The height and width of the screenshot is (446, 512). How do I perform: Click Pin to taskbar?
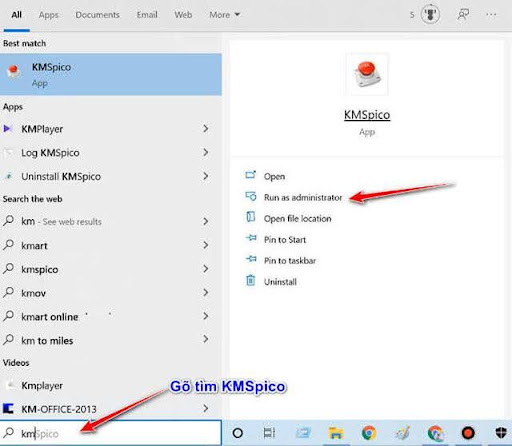point(290,261)
